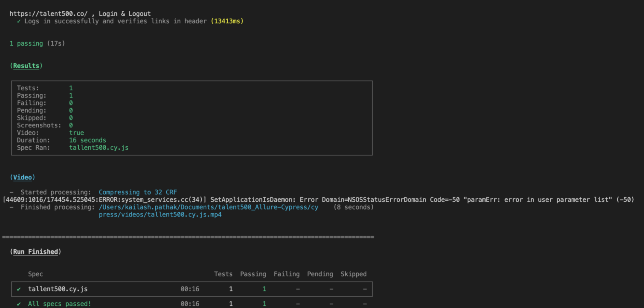This screenshot has width=644, height=308.
Task: Expand the Video section
Action: [23, 177]
